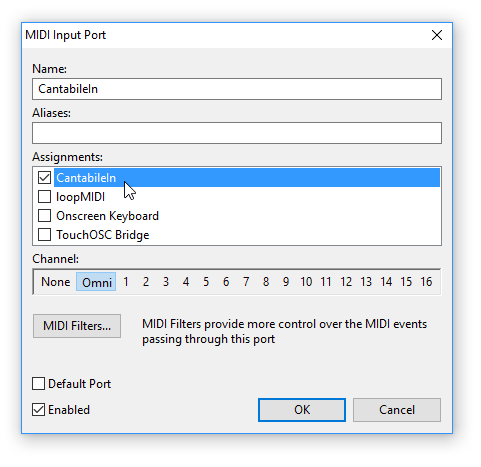Check the TouchOSC Bridge assignment checkbox
The height and width of the screenshot is (467, 481).
(44, 235)
